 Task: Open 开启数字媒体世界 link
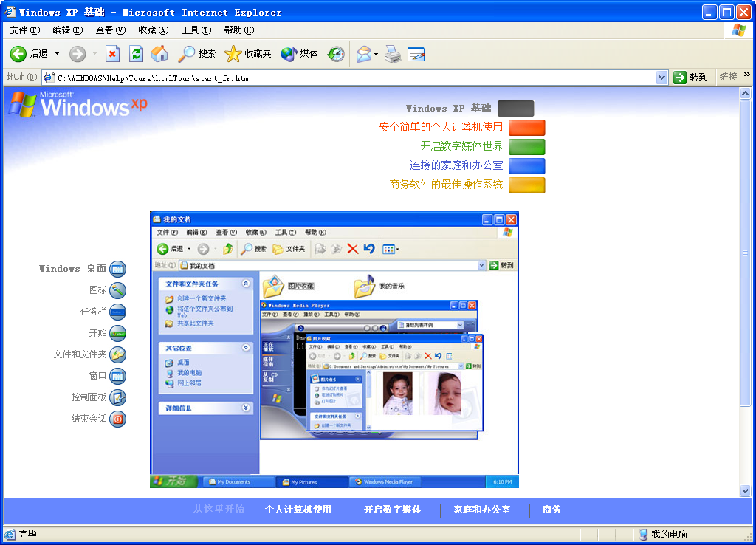[461, 146]
